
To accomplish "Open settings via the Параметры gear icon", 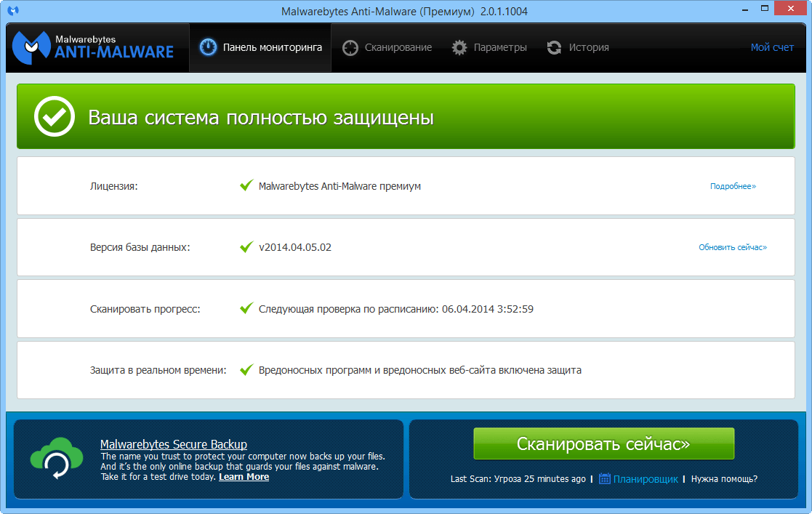I will [x=459, y=47].
